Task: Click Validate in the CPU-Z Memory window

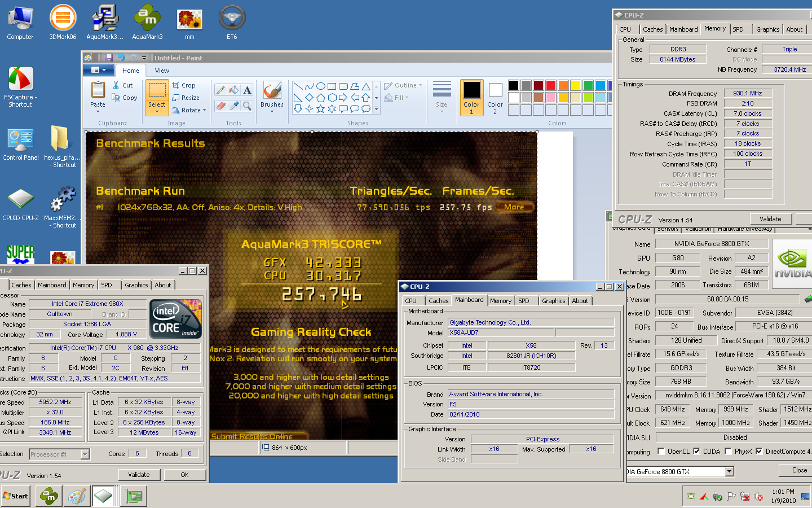Action: (x=770, y=219)
